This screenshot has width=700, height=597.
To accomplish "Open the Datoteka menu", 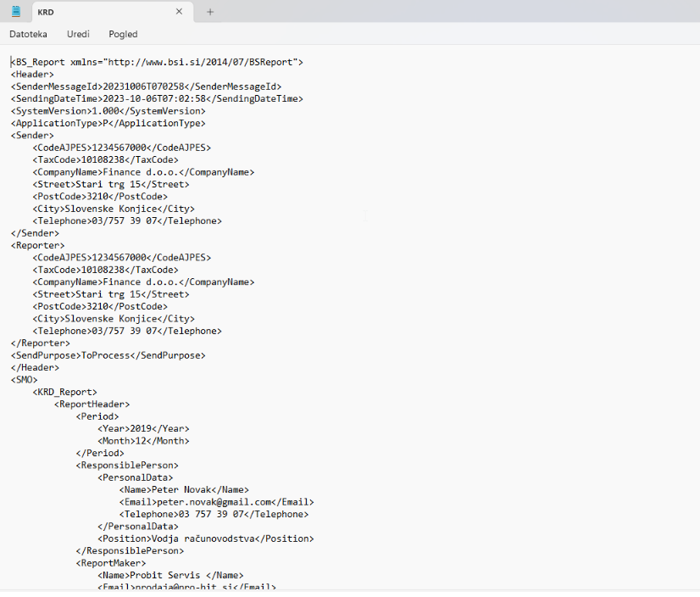I will pos(28,34).
